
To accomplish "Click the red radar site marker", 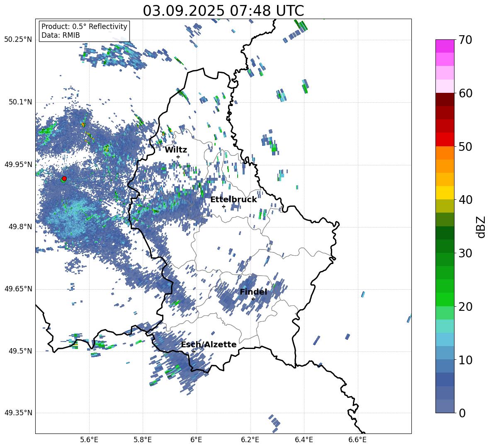I will tap(64, 179).
